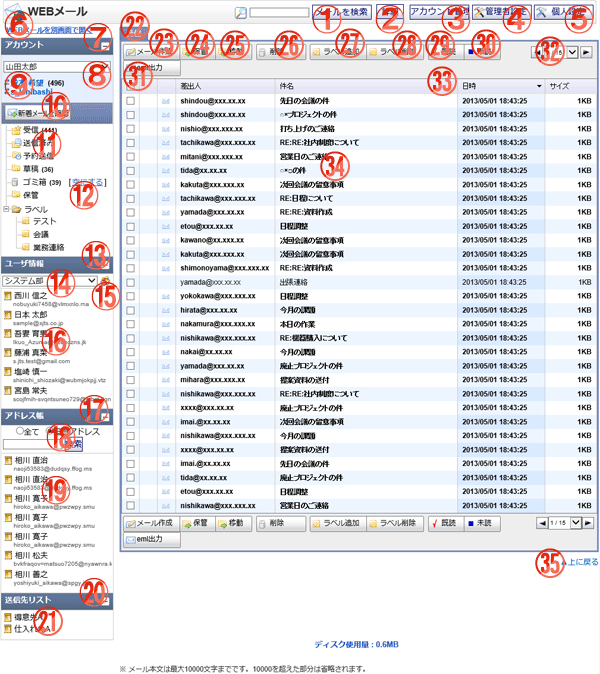
Task: Click the envelope icon in the shimonoyama row
Action: pos(166,268)
